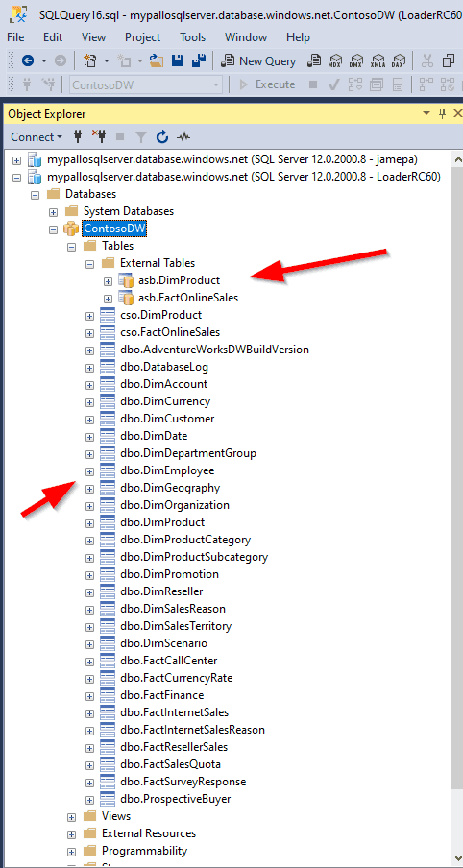The image size is (463, 868).
Task: Click the Activity Monitor icon in Object Explorer
Action: pos(183,136)
